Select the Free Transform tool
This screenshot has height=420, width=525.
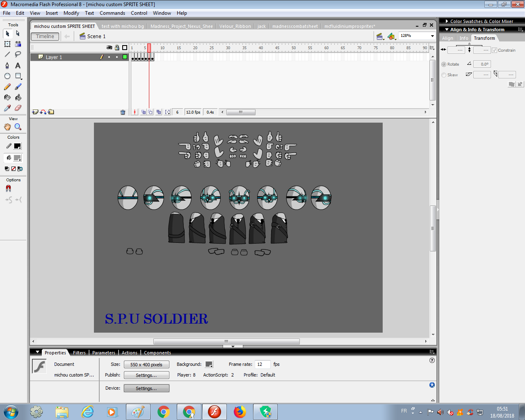[x=7, y=44]
